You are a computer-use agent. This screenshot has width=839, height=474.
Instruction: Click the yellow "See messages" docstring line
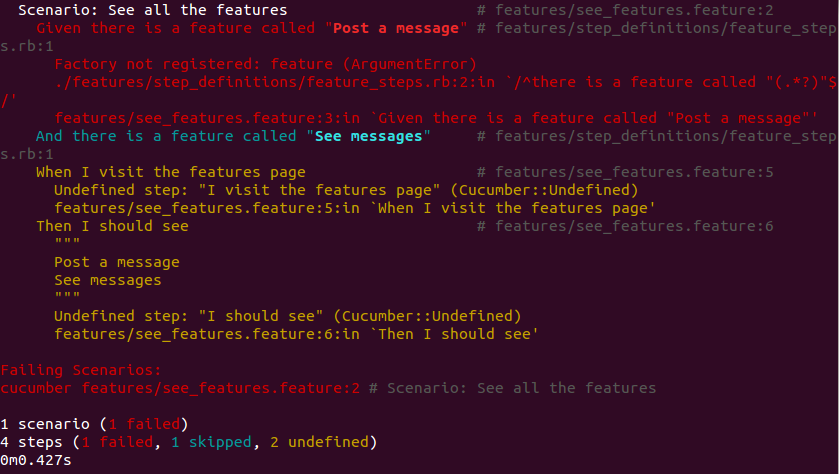click(108, 280)
